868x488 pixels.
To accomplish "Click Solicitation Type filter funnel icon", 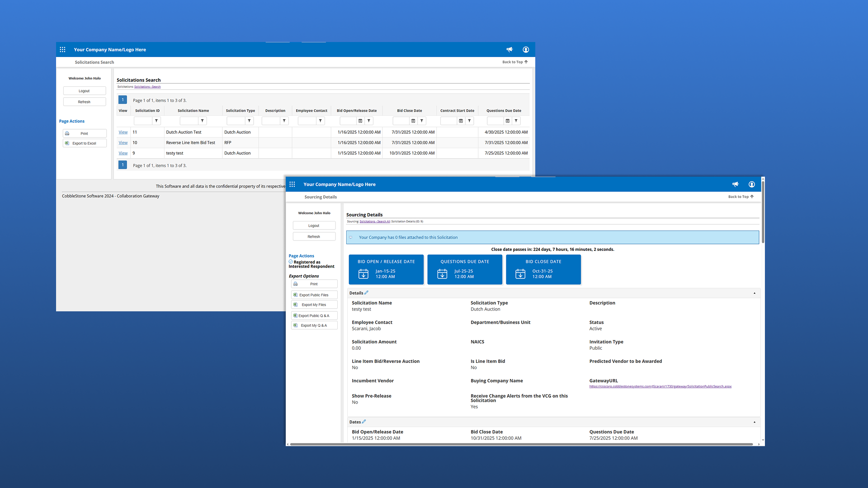I will (249, 121).
